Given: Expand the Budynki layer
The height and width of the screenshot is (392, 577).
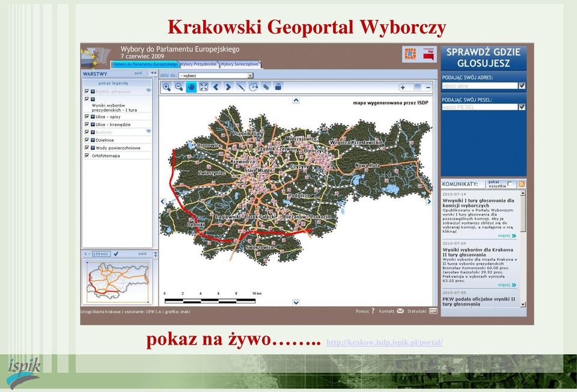Looking at the screenshot, I should (93, 132).
